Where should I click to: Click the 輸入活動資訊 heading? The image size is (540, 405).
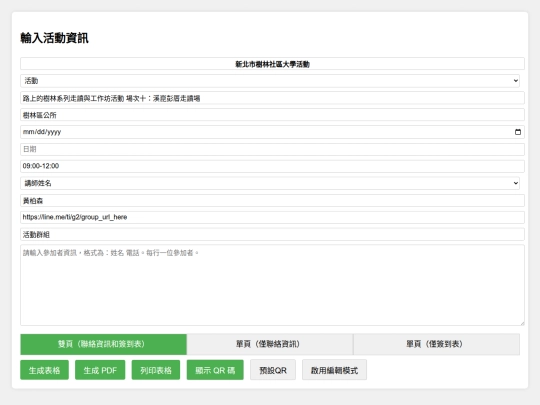[54, 38]
